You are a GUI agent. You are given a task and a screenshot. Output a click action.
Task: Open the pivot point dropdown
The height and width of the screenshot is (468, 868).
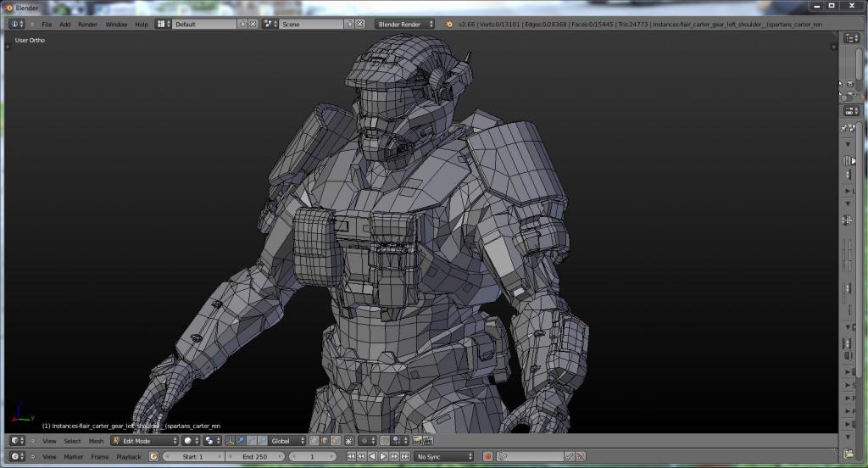(211, 441)
